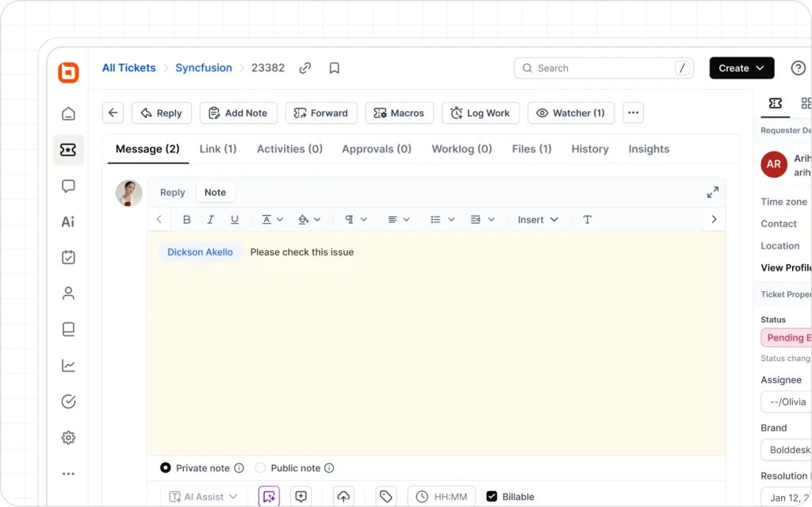Open the AI Assist dropdown
812x507 pixels.
coord(204,497)
